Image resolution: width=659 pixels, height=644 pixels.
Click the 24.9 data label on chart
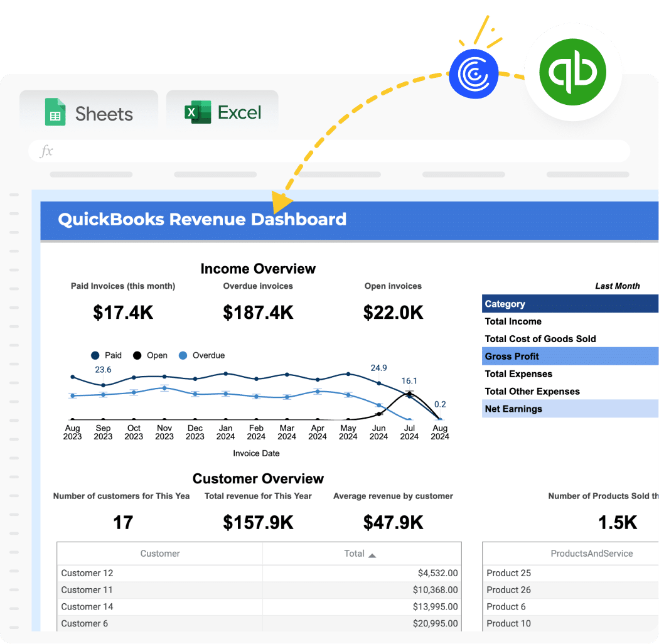378,368
